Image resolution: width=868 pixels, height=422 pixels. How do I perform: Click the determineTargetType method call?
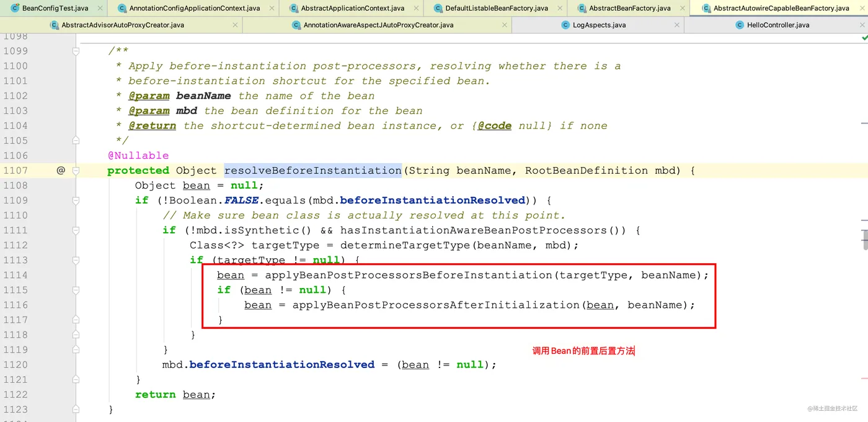pos(405,245)
